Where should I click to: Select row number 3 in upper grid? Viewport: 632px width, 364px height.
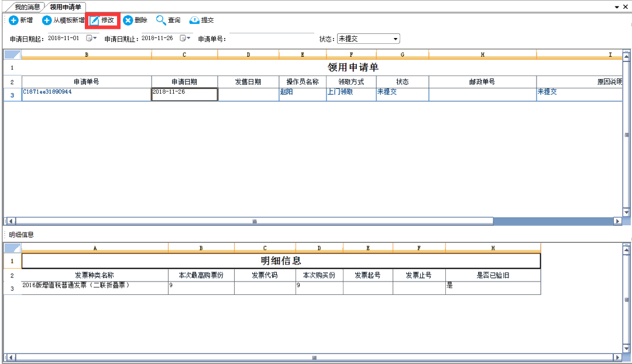(12, 95)
